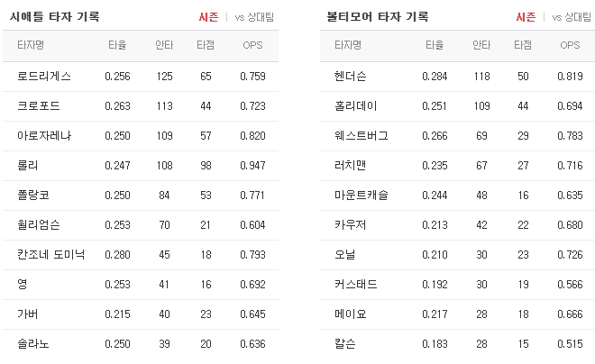Click player name 웨스트버그
595x364 pixels.
(x=362, y=136)
